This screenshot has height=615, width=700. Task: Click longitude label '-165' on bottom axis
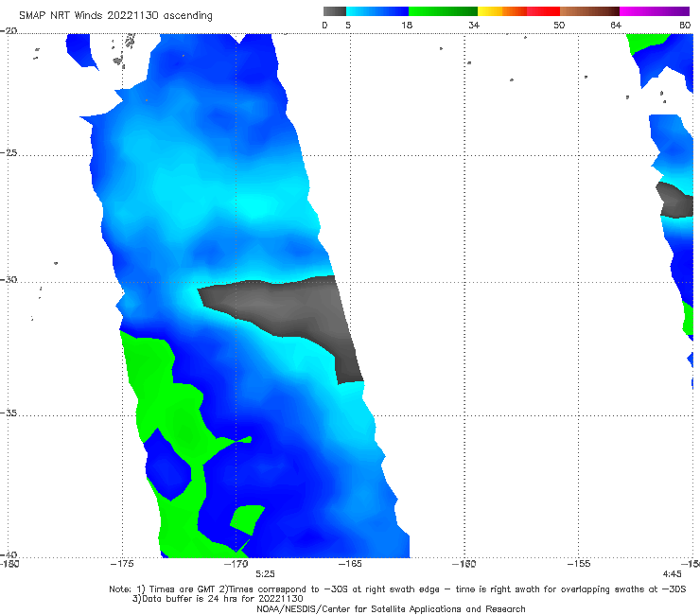pyautogui.click(x=350, y=564)
